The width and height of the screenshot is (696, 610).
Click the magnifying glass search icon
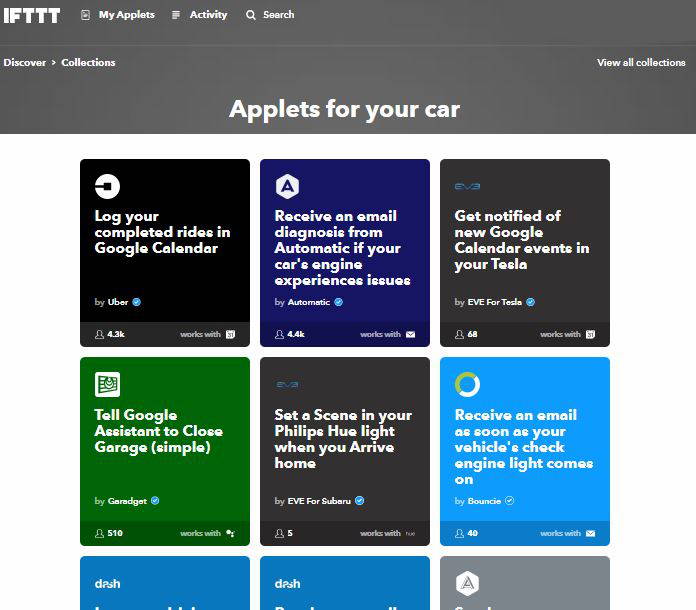click(x=251, y=15)
